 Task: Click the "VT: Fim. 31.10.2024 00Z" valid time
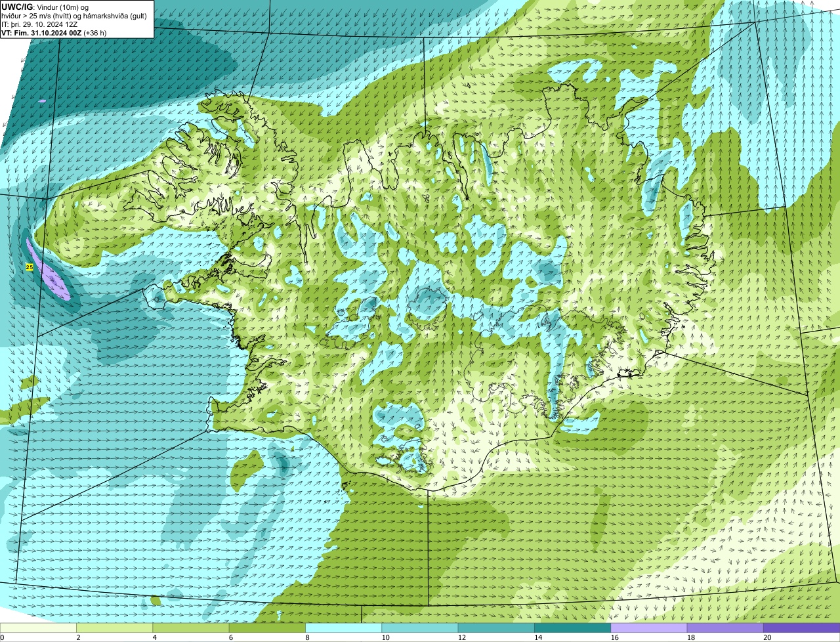click(x=41, y=32)
